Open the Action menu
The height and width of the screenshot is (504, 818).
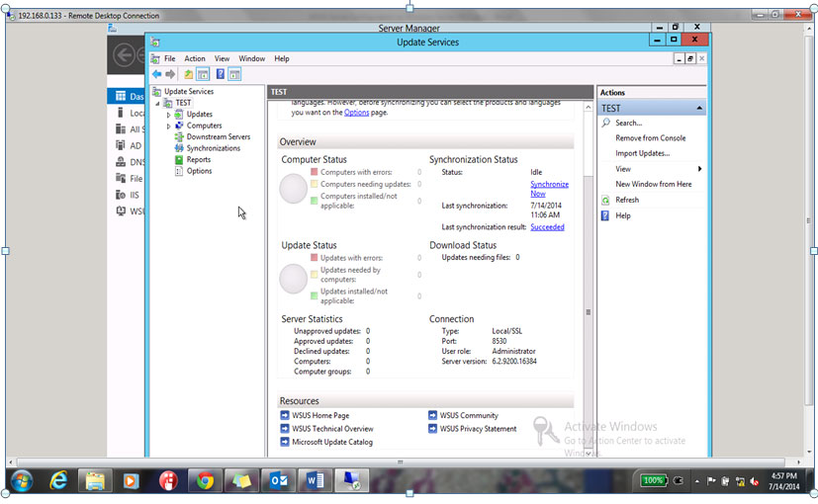195,59
